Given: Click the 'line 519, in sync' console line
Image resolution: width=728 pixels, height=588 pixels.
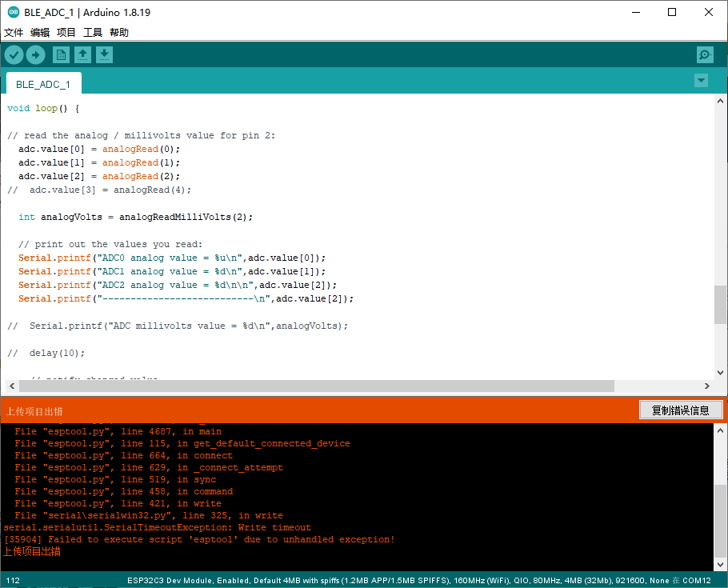Looking at the screenshot, I should point(115,480).
